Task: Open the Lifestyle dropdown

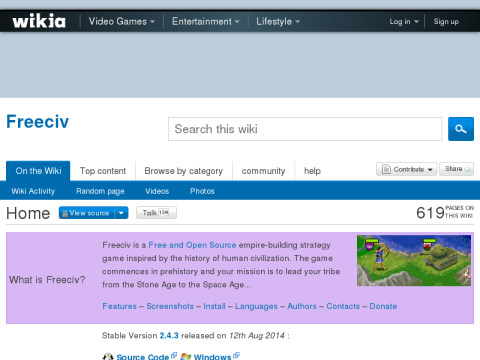Action: coord(278,21)
